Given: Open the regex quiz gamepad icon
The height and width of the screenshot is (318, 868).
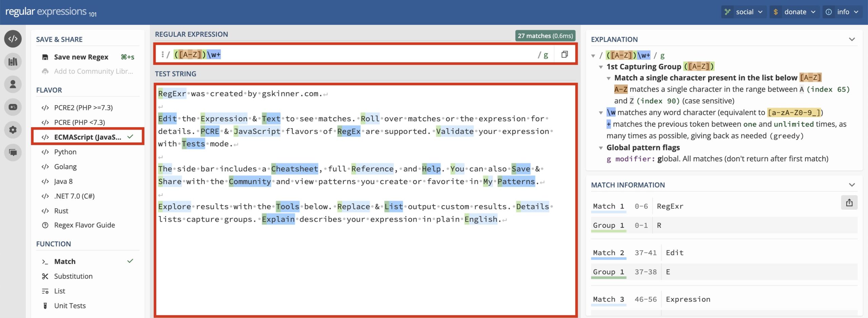Looking at the screenshot, I should 13,107.
